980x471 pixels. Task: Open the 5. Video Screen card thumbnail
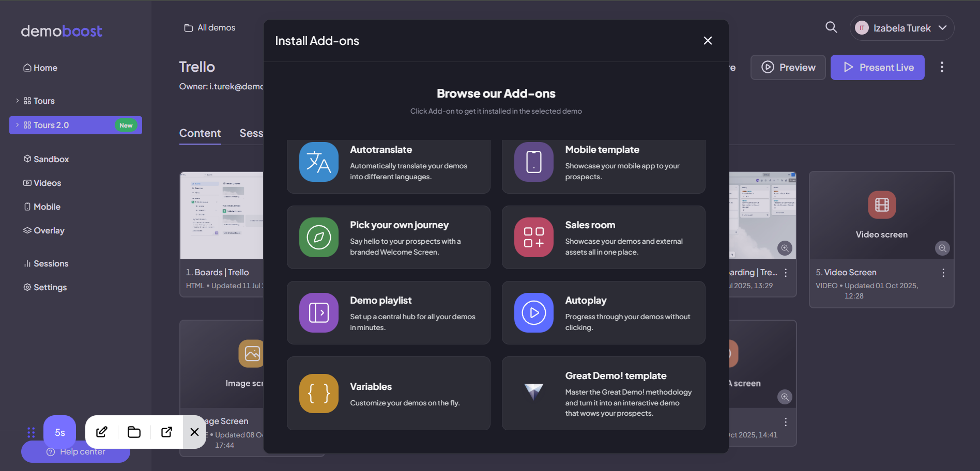click(x=882, y=215)
